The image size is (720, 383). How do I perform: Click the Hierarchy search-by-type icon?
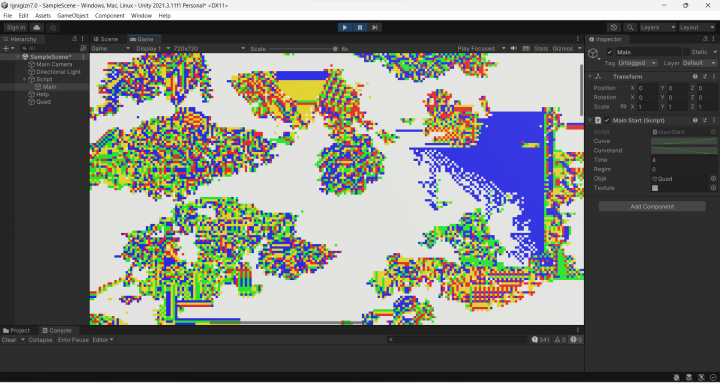[83, 48]
